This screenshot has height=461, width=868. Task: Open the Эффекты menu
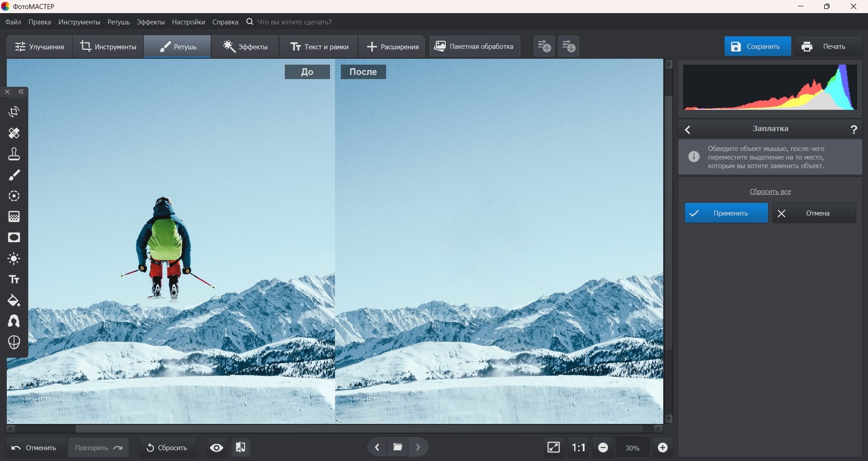(151, 22)
